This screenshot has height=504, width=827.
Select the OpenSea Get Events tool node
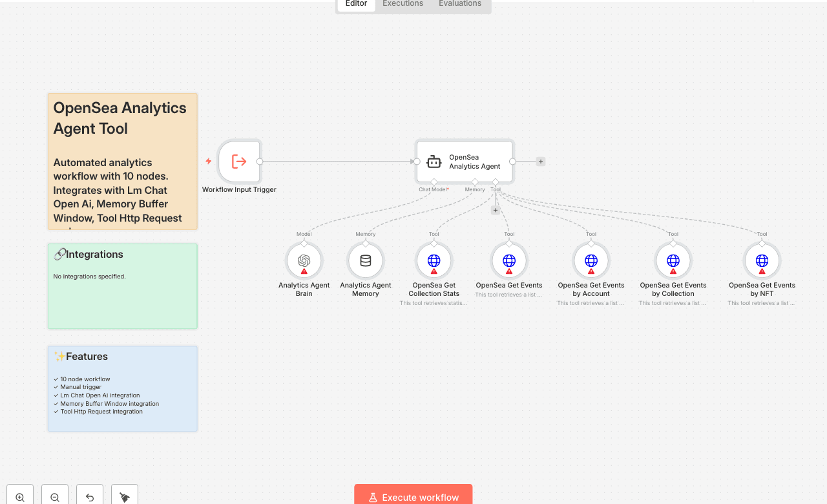pyautogui.click(x=508, y=260)
